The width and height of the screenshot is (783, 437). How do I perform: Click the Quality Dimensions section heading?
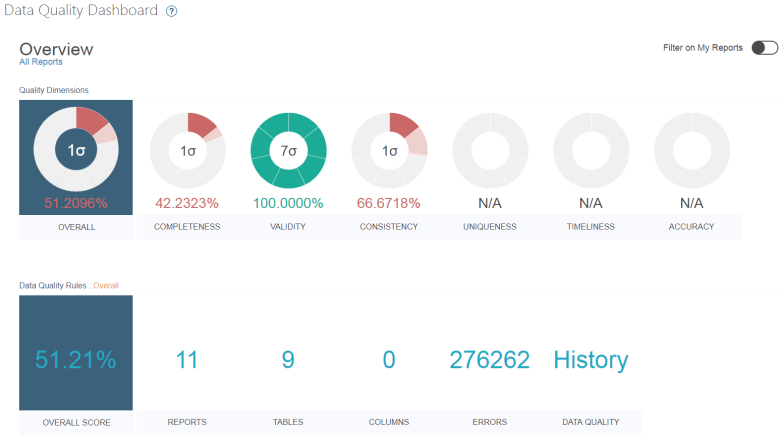[x=54, y=90]
